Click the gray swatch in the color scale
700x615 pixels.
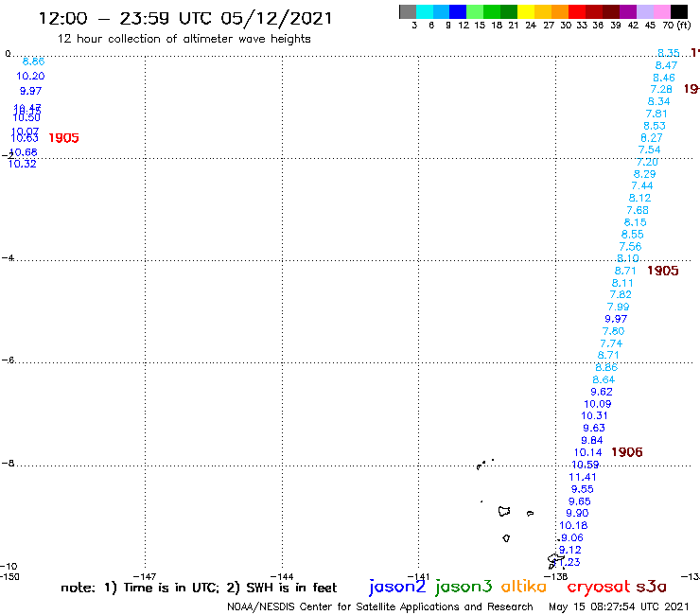408,11
